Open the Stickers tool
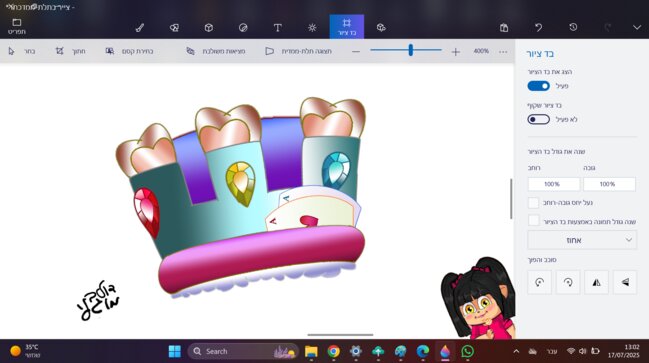This screenshot has height=363, width=649. click(x=243, y=27)
